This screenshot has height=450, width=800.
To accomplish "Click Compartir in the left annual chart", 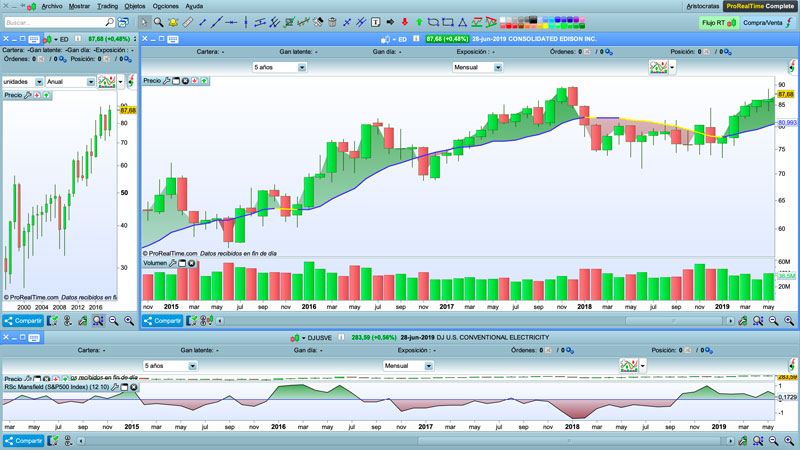I will [23, 320].
